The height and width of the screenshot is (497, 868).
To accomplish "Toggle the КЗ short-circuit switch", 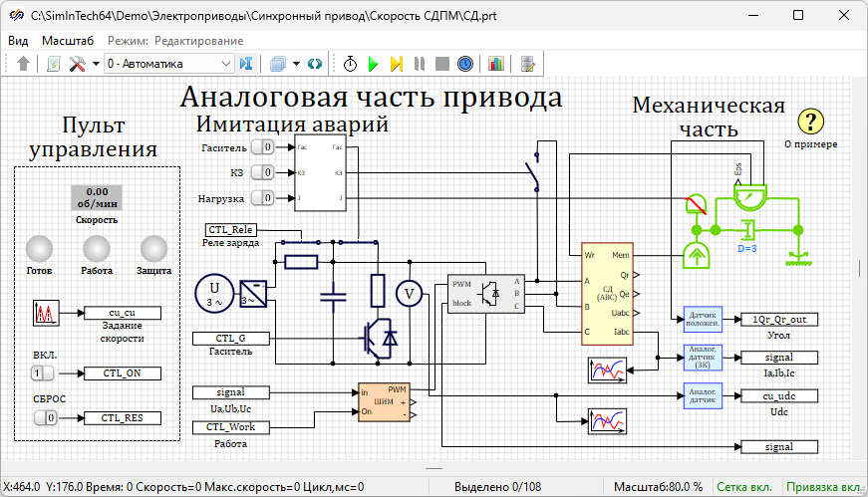I will (262, 172).
